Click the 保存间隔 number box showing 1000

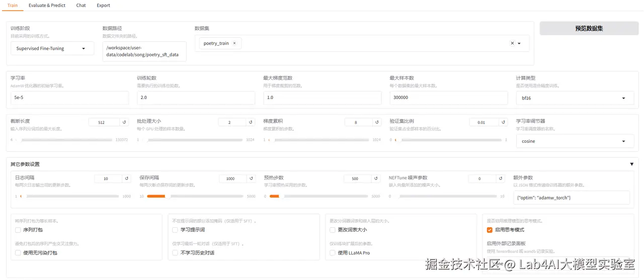click(x=233, y=178)
